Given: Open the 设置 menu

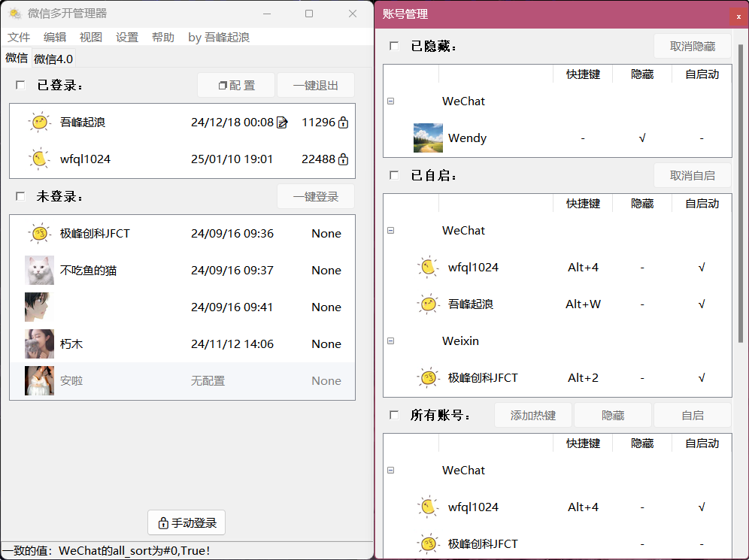Looking at the screenshot, I should pyautogui.click(x=127, y=38).
